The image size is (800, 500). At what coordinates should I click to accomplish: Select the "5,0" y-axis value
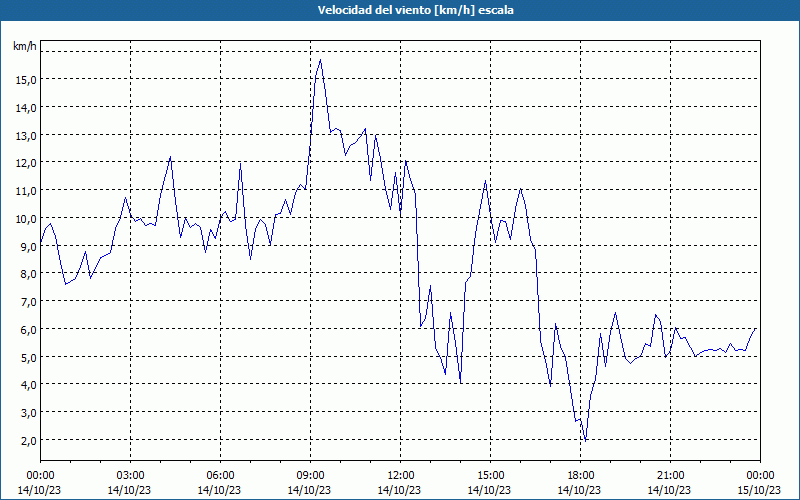point(29,358)
